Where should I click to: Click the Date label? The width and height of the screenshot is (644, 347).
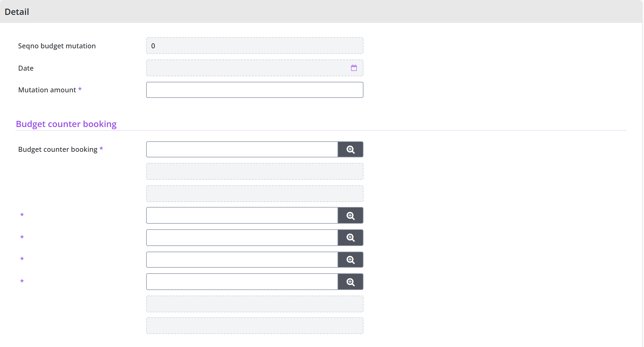pyautogui.click(x=26, y=68)
